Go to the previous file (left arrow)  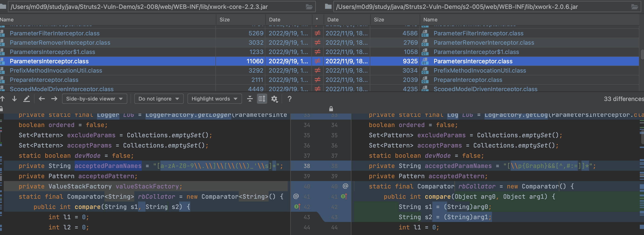pyautogui.click(x=42, y=99)
